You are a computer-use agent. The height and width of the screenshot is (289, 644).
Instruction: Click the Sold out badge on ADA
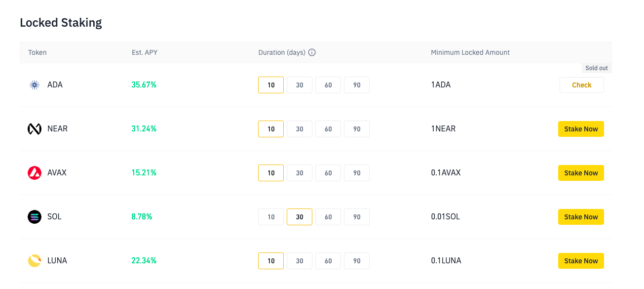596,68
